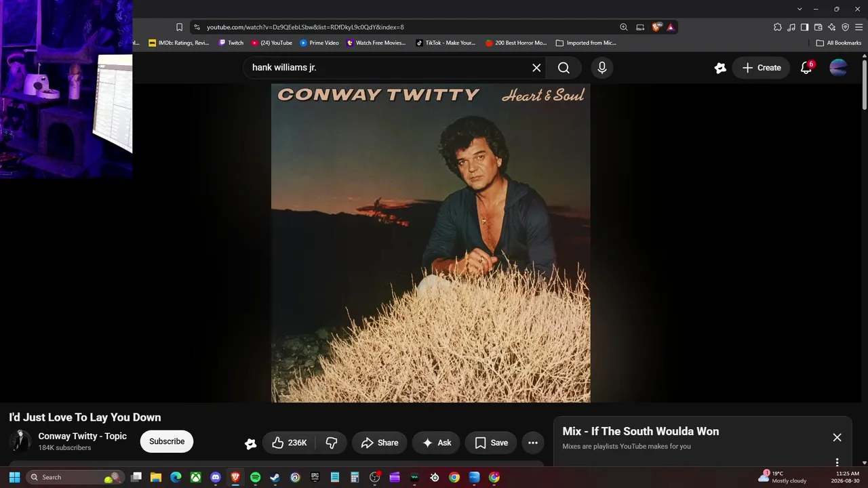Bookmark this page using bookmark icon
The width and height of the screenshot is (868, 488).
(x=179, y=27)
